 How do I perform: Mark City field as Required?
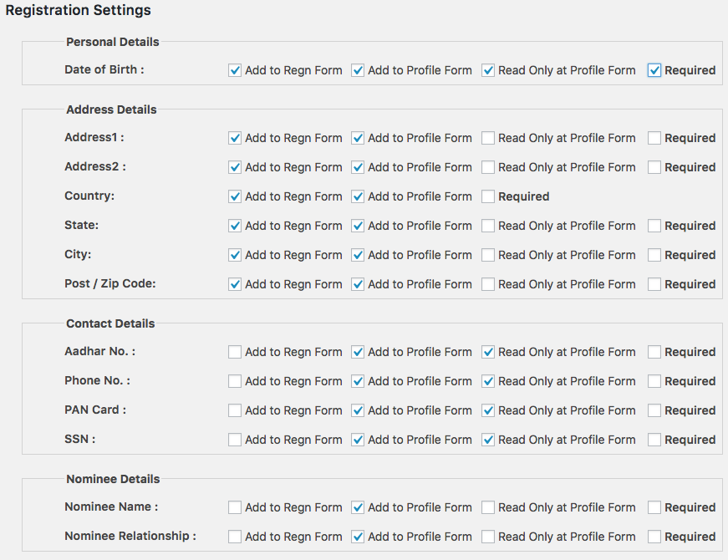(x=654, y=255)
